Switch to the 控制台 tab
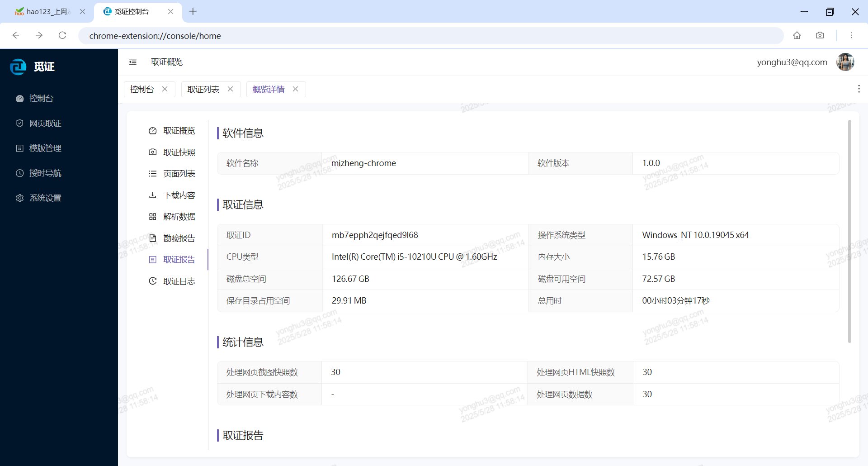Viewport: 868px width, 466px height. [x=142, y=90]
